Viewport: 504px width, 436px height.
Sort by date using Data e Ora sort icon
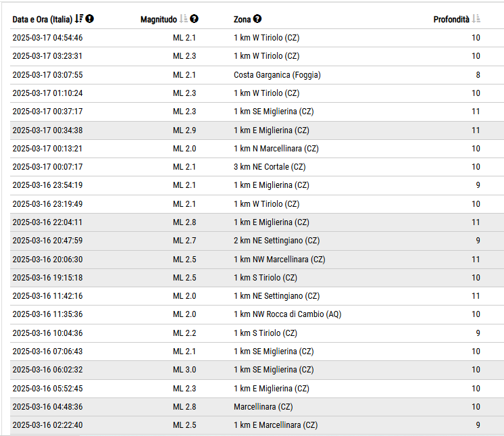[x=79, y=19]
